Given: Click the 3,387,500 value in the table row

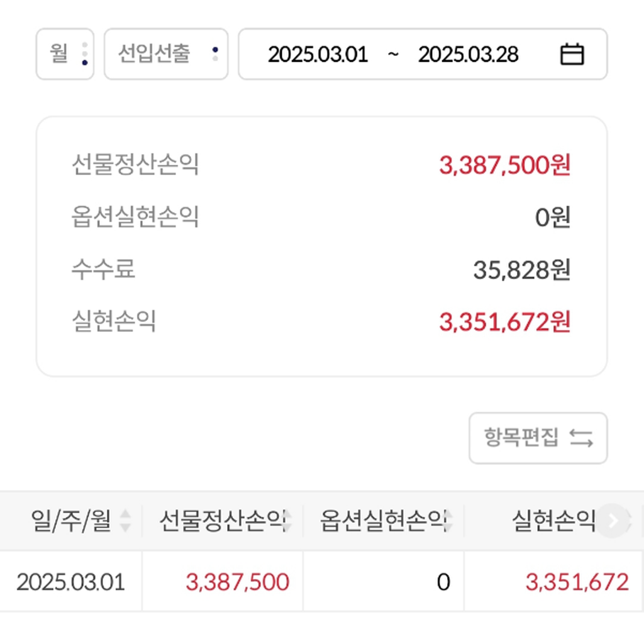Looking at the screenshot, I should pyautogui.click(x=237, y=582).
